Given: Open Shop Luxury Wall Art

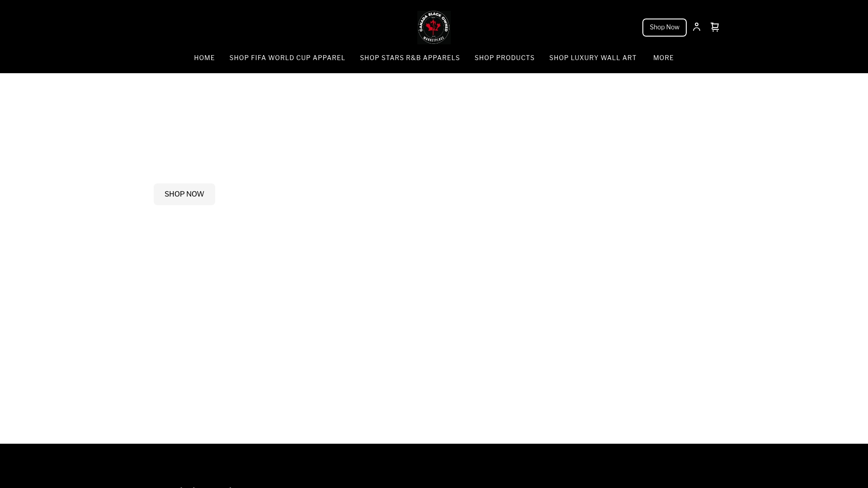Looking at the screenshot, I should [593, 58].
